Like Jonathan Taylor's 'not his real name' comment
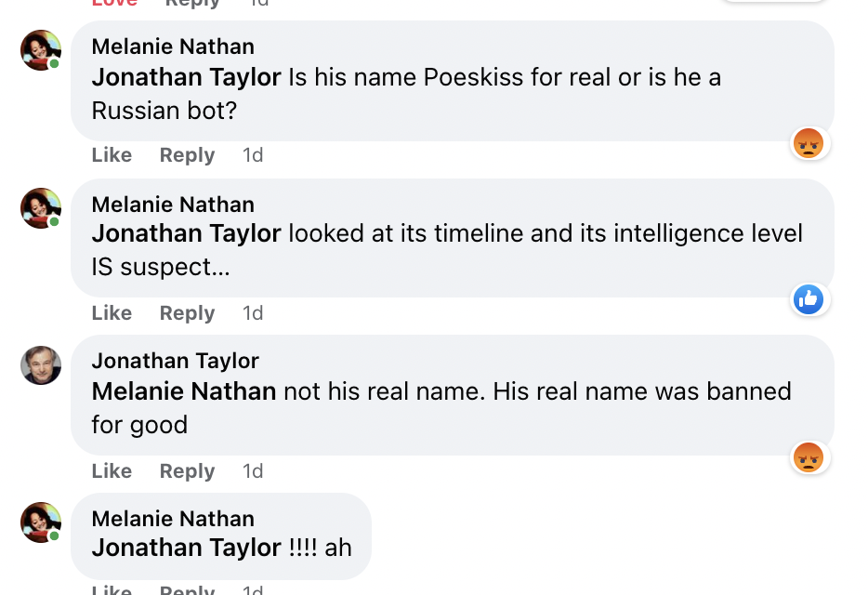Viewport: 868px width, 595px height. coord(112,471)
